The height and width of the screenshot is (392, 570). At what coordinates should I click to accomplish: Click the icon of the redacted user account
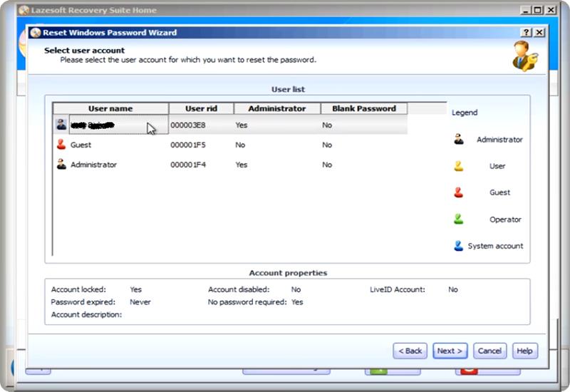[61, 125]
